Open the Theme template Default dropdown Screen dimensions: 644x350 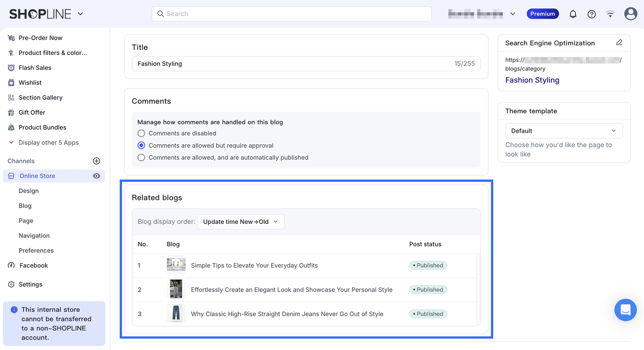(x=564, y=131)
